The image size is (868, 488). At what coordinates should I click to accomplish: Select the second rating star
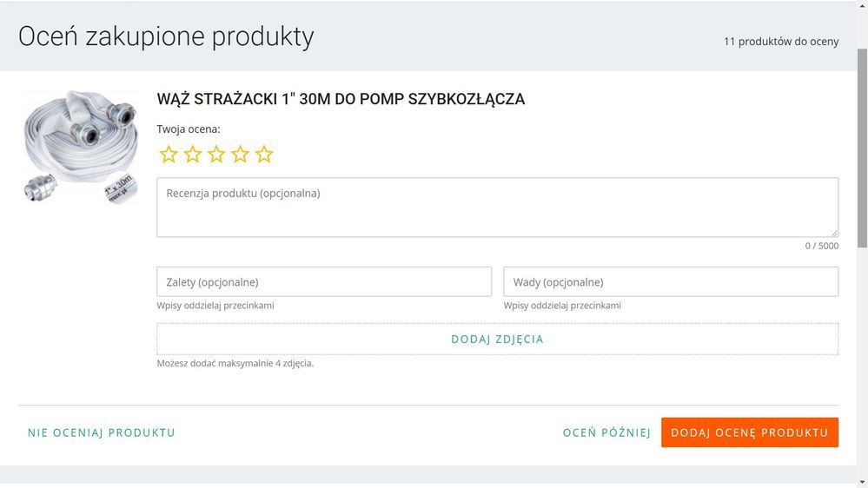[193, 155]
